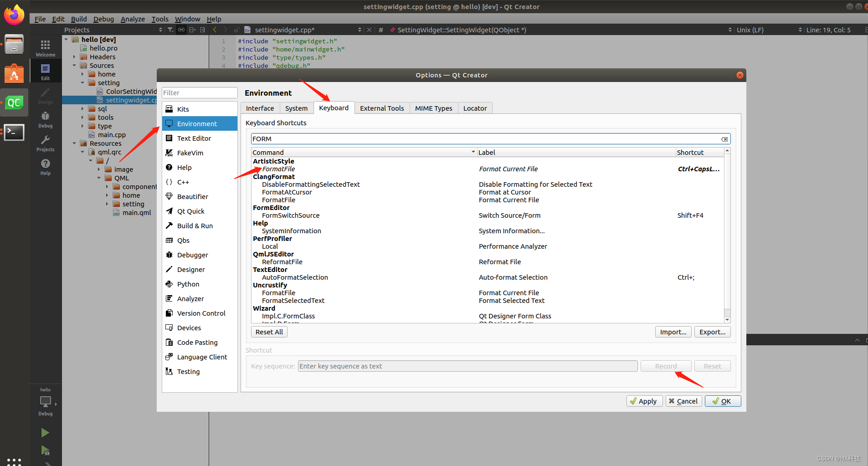The height and width of the screenshot is (466, 868).
Task: Confirm the Options dialog with OK
Action: coord(723,401)
